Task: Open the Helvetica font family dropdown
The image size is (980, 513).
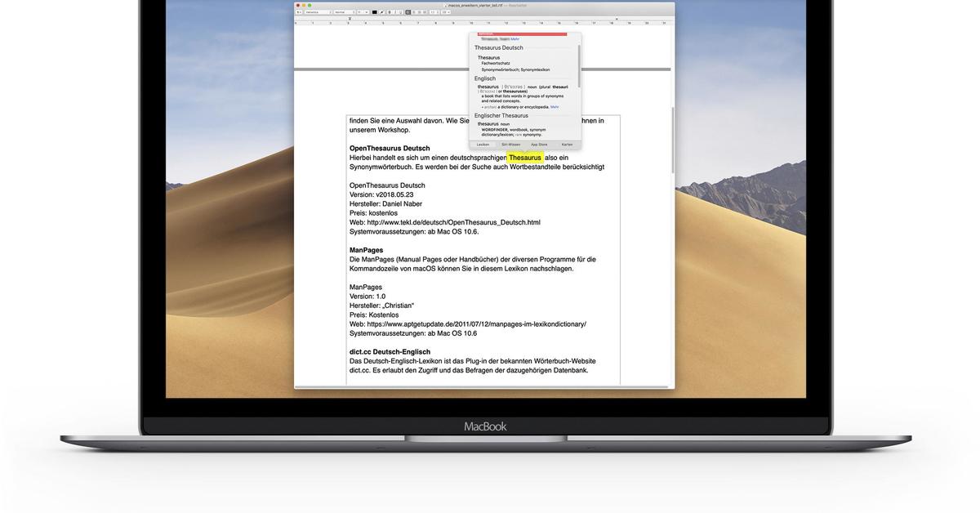Action: coord(318,12)
